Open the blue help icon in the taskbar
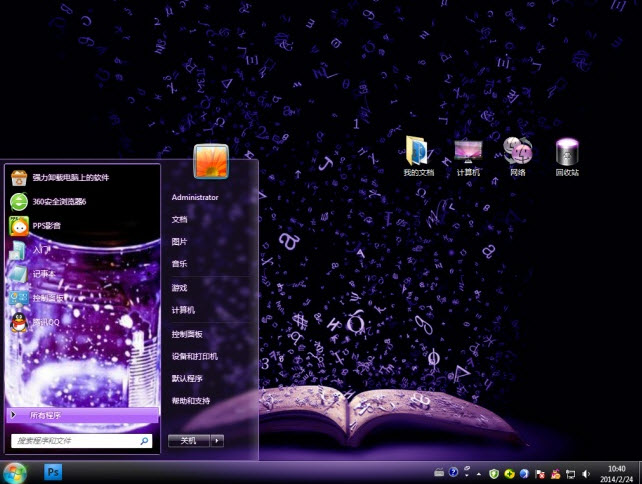The width and height of the screenshot is (642, 484). tap(453, 472)
